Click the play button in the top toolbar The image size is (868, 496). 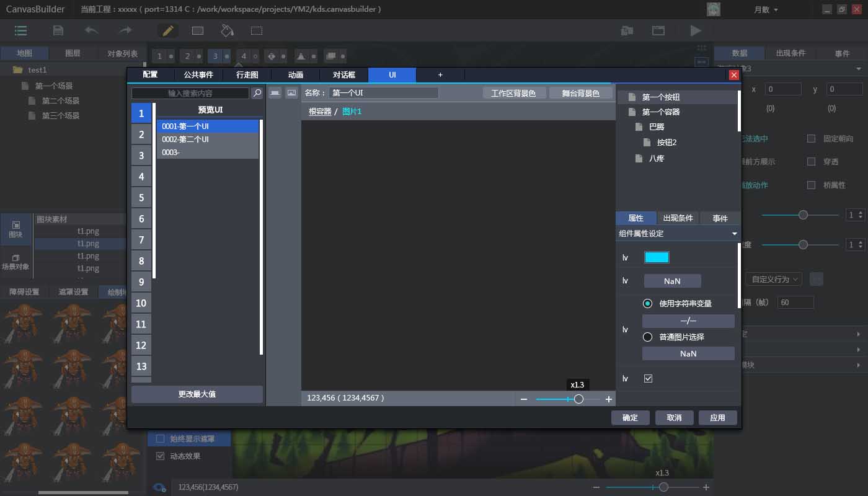[x=696, y=30]
